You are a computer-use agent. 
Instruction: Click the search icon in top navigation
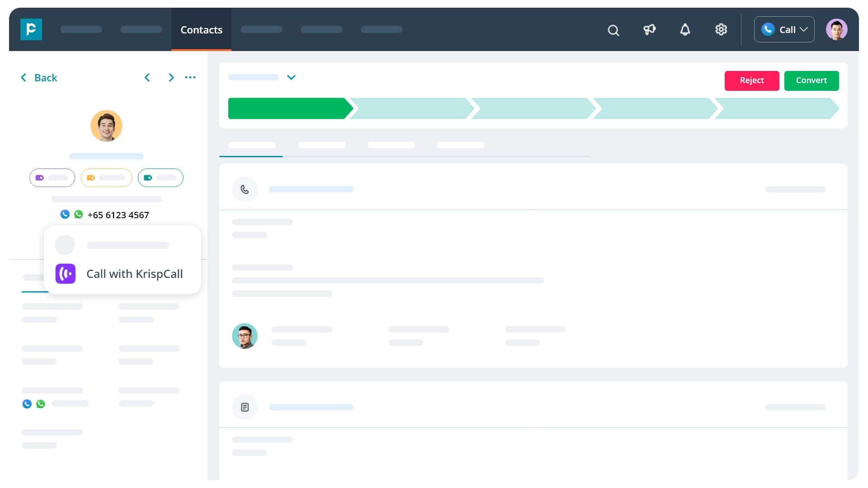point(613,29)
